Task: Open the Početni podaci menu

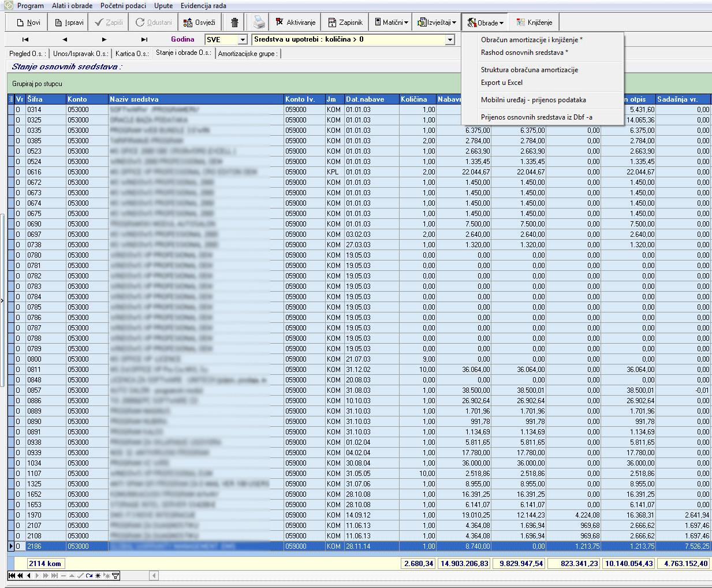Action: point(123,6)
